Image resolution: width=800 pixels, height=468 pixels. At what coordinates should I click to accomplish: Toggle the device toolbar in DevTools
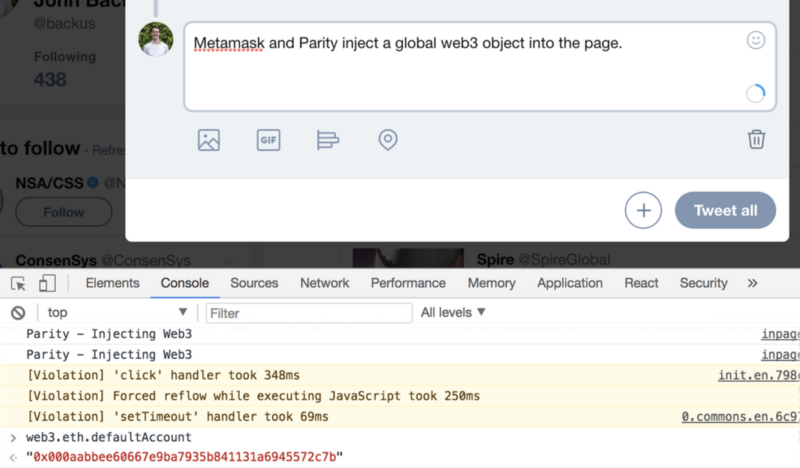click(x=47, y=283)
